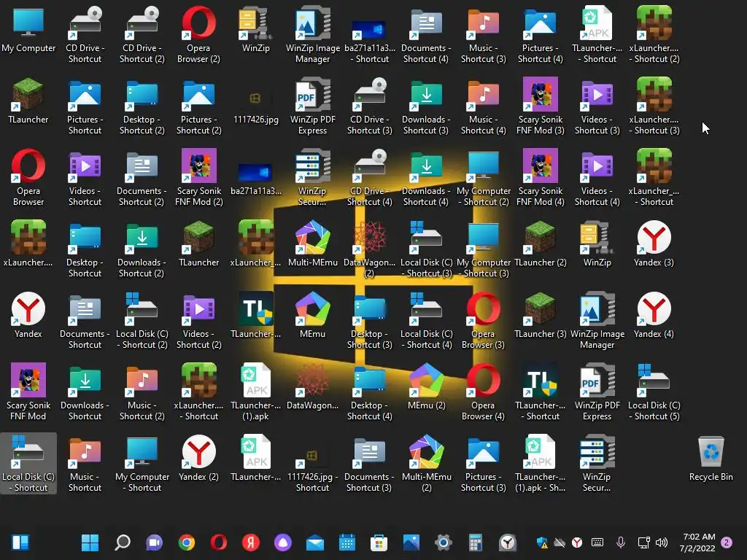This screenshot has width=747, height=560.
Task: Select Downloads - Shortcut (3) folder icon
Action: tap(426, 106)
